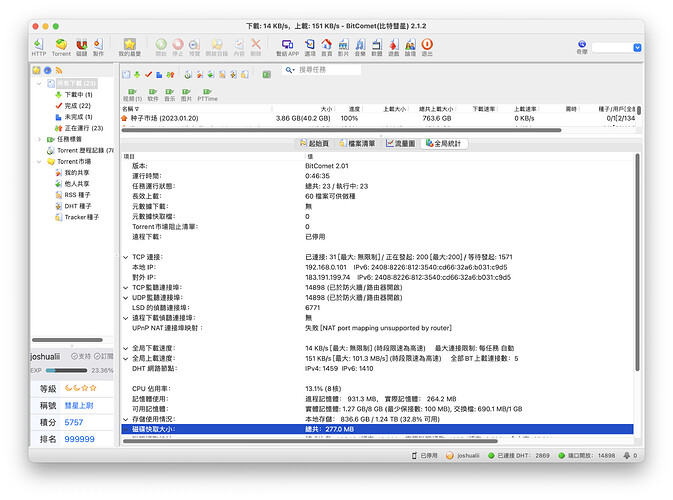673x500 pixels.
Task: Expand the 任務標籤 tree node
Action: point(39,139)
